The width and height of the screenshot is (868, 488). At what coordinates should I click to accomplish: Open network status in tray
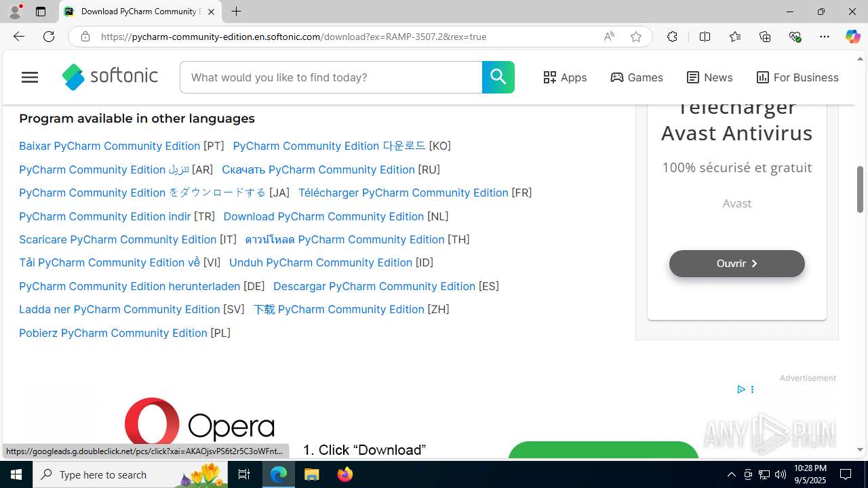point(764,474)
